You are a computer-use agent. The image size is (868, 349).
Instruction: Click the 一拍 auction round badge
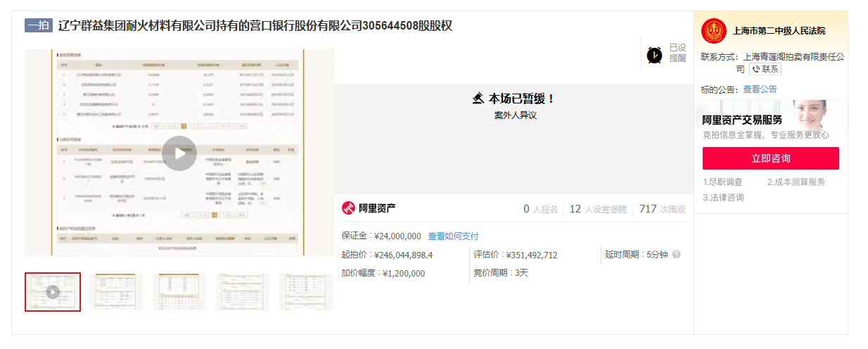click(39, 26)
